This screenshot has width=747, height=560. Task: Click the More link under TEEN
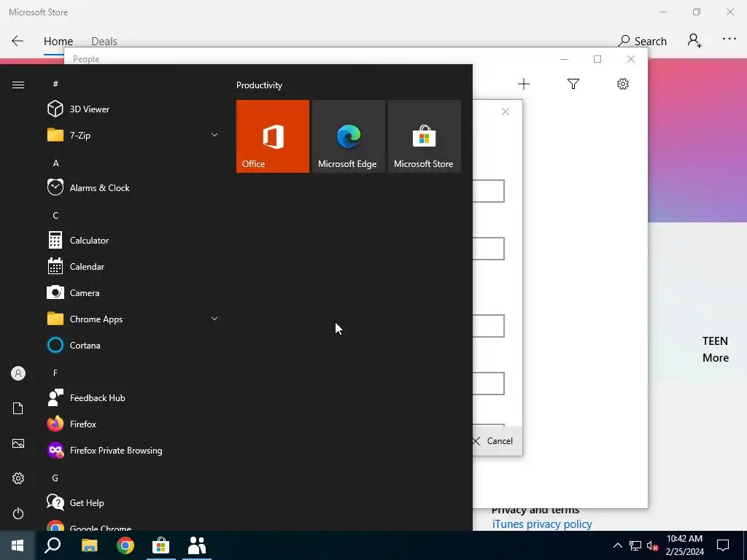716,357
